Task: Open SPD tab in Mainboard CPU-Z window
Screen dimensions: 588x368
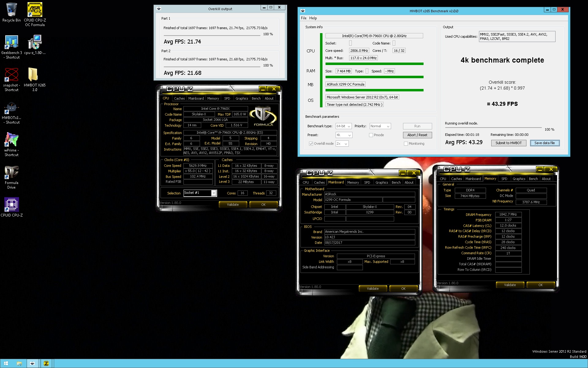Action: click(x=367, y=182)
